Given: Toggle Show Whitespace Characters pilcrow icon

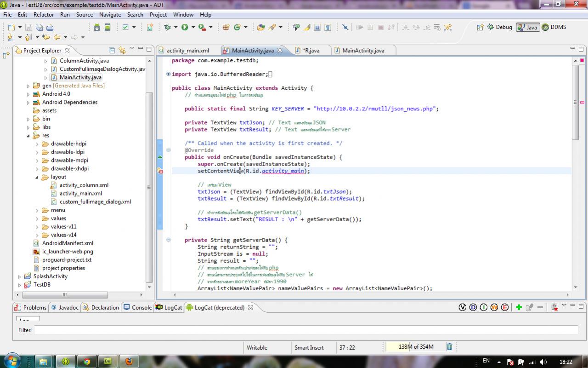Looking at the screenshot, I should (328, 27).
